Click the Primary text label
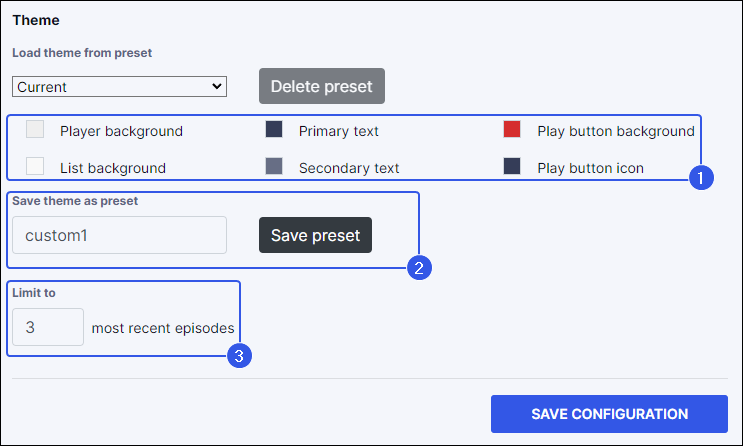 click(338, 131)
